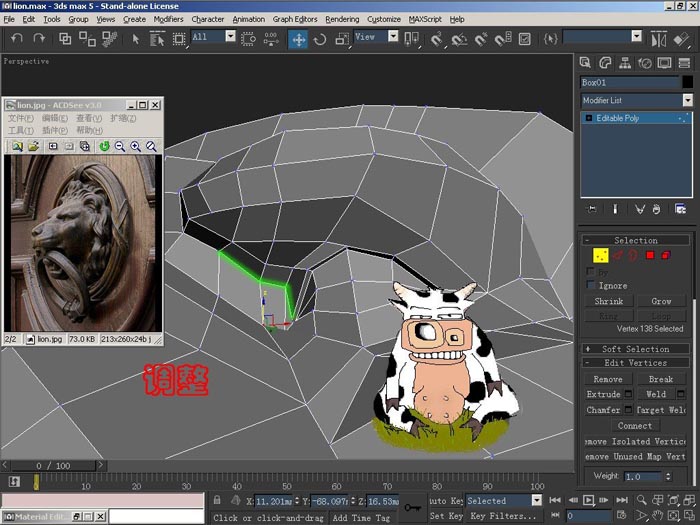Screen dimensions: 700x525
Task: Click Configure Modifier Sets icon
Action: (680, 209)
